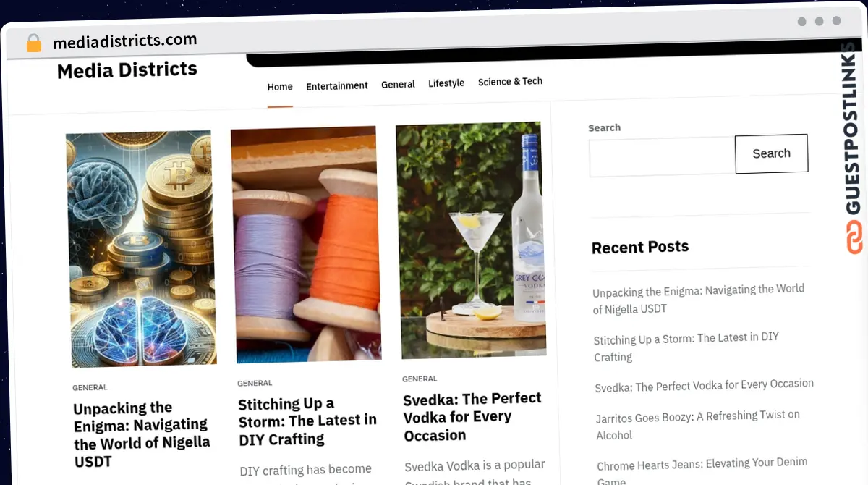
Task: Open the brain and bitcoin article thumbnail
Action: click(141, 248)
